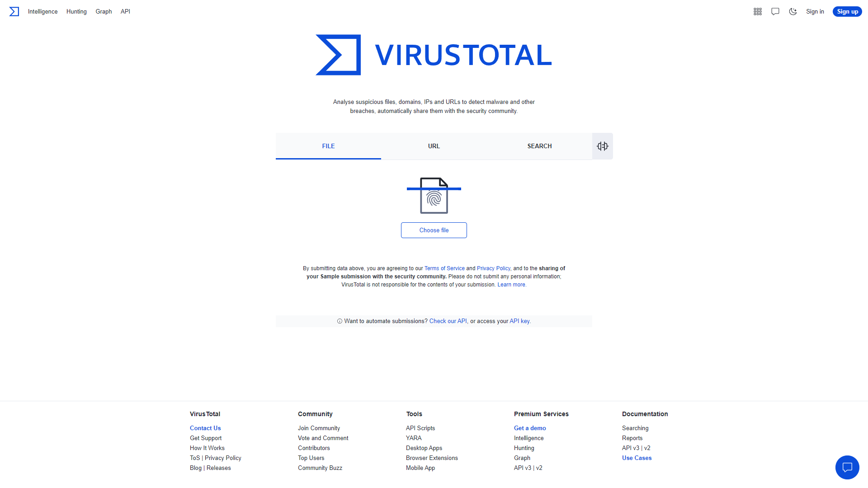This screenshot has height=488, width=868.
Task: Open the notifications speech bubble icon
Action: click(775, 12)
